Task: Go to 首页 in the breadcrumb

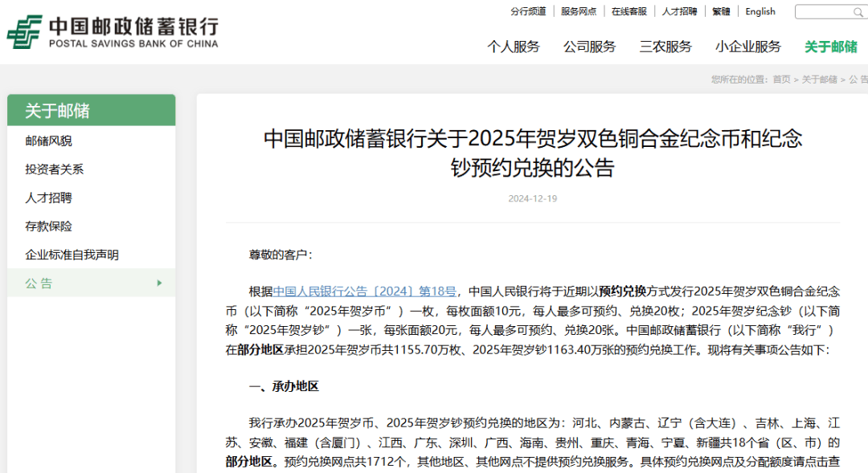Action: pos(782,80)
